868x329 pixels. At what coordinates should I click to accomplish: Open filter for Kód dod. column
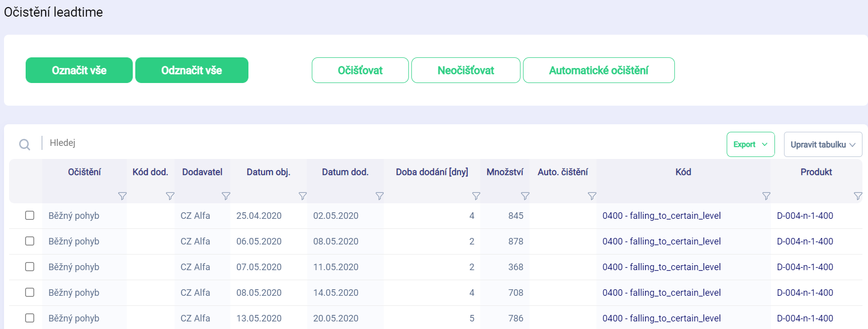[170, 196]
